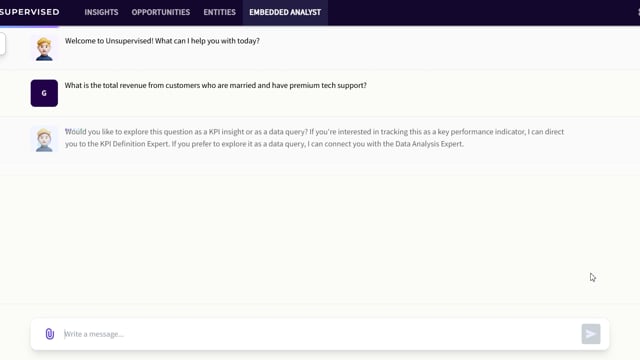
Task: Click the user question about total revenue
Action: click(216, 85)
